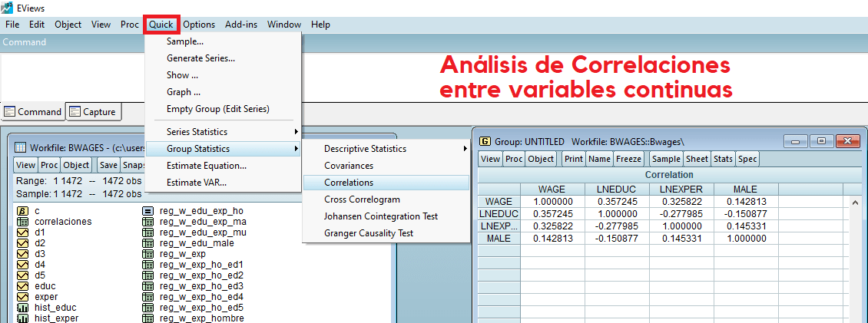
Task: Select Estimate VAR... menu entry
Action: point(223,182)
